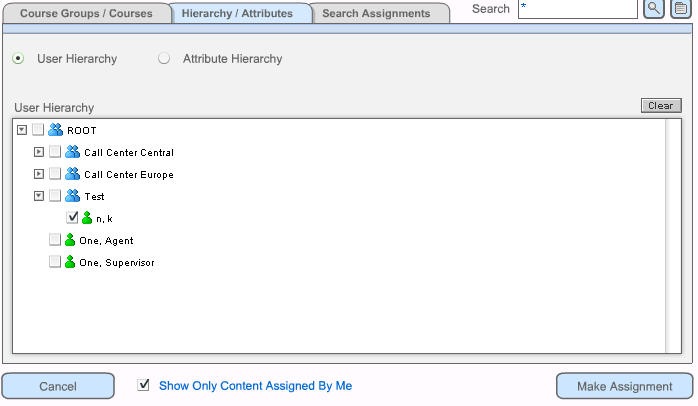Expand the Call Center Europe node
The image size is (698, 406).
click(x=39, y=174)
